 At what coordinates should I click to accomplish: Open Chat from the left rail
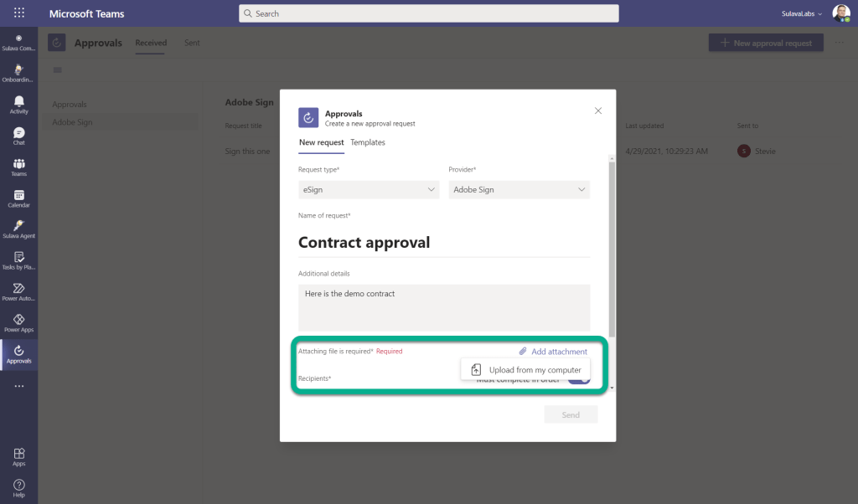click(x=18, y=135)
